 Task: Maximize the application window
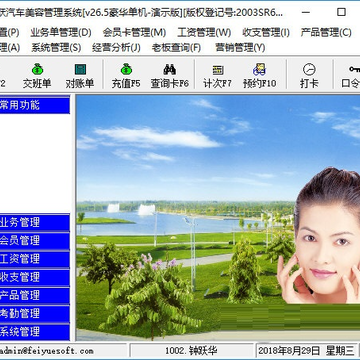(x=341, y=12)
